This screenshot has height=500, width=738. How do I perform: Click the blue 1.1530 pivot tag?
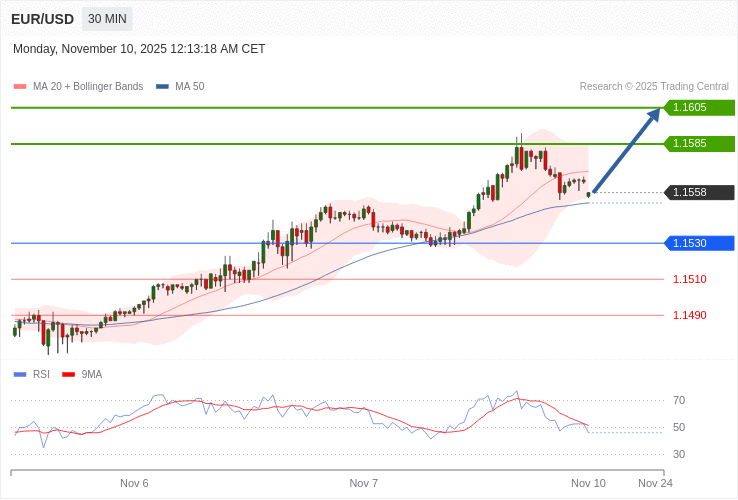click(700, 243)
